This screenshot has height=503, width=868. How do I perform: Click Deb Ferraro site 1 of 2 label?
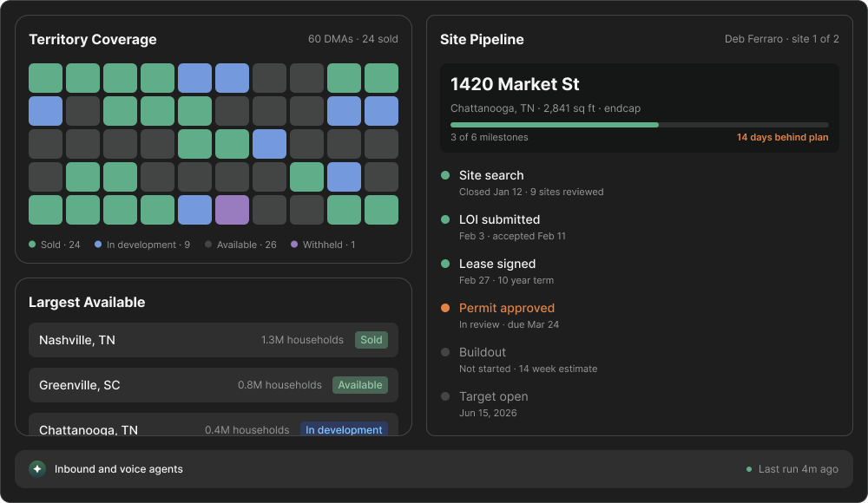coord(782,39)
